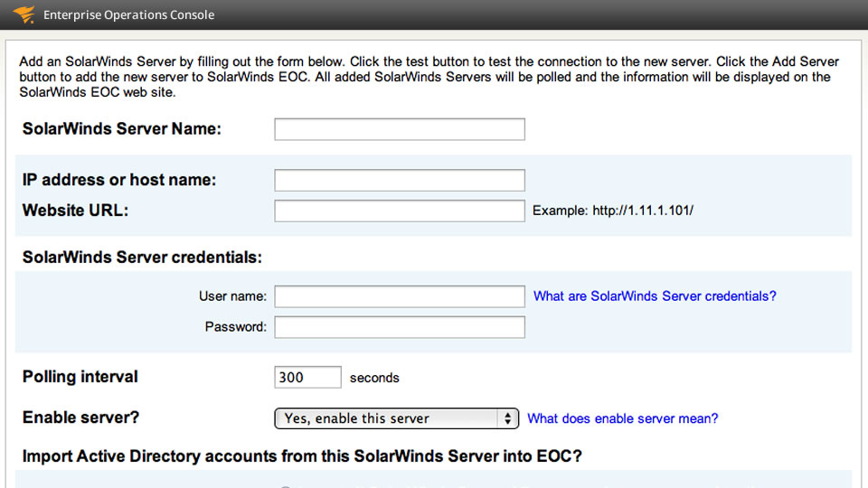Click the IP address or host name field
Image resolution: width=868 pixels, height=488 pixels.
(x=399, y=180)
